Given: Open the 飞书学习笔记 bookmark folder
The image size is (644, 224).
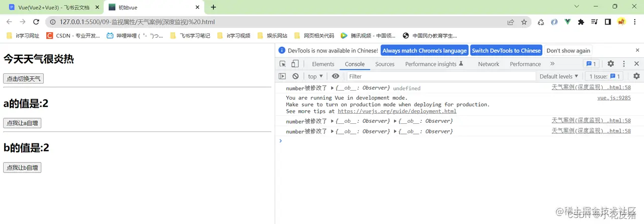Looking at the screenshot, I should click(x=190, y=36).
